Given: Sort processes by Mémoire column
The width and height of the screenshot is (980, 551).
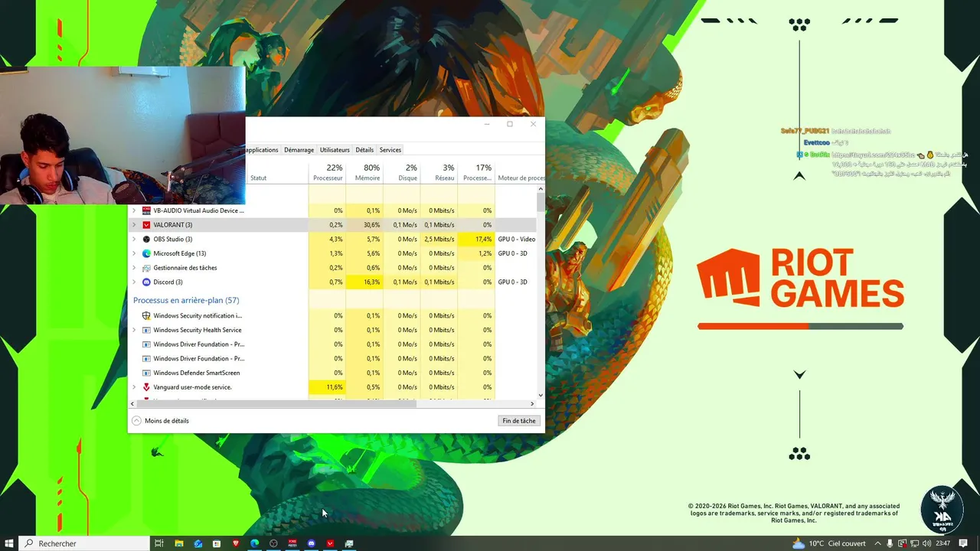Looking at the screenshot, I should coord(365,173).
